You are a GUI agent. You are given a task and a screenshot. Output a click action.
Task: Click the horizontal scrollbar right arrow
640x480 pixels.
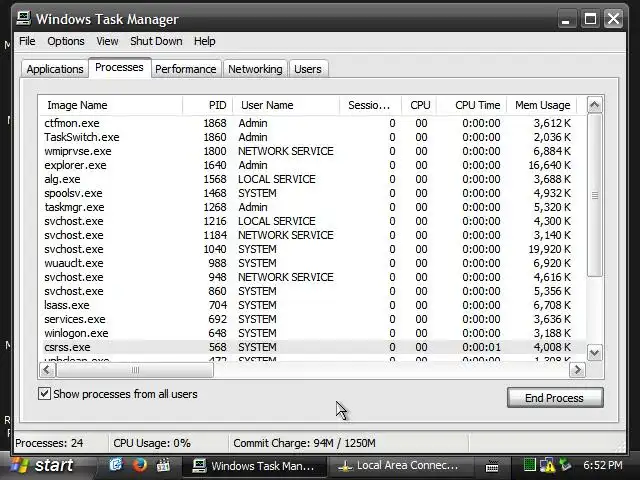(x=577, y=370)
